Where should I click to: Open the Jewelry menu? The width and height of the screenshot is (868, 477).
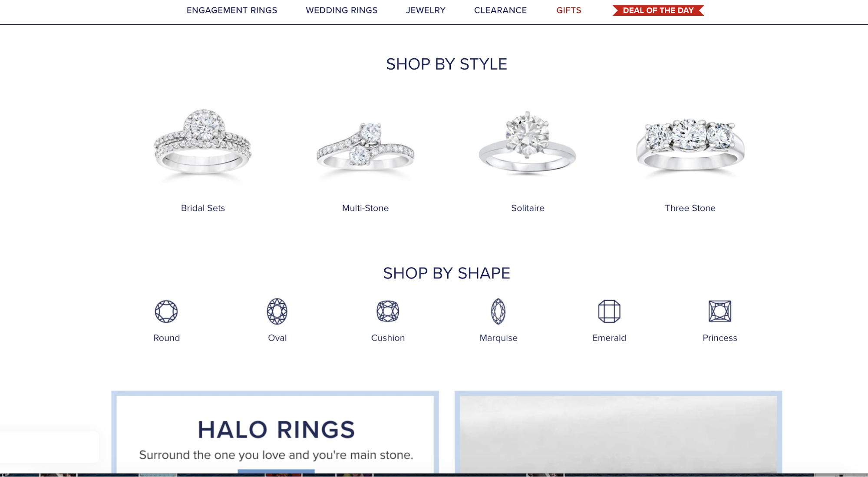(426, 10)
